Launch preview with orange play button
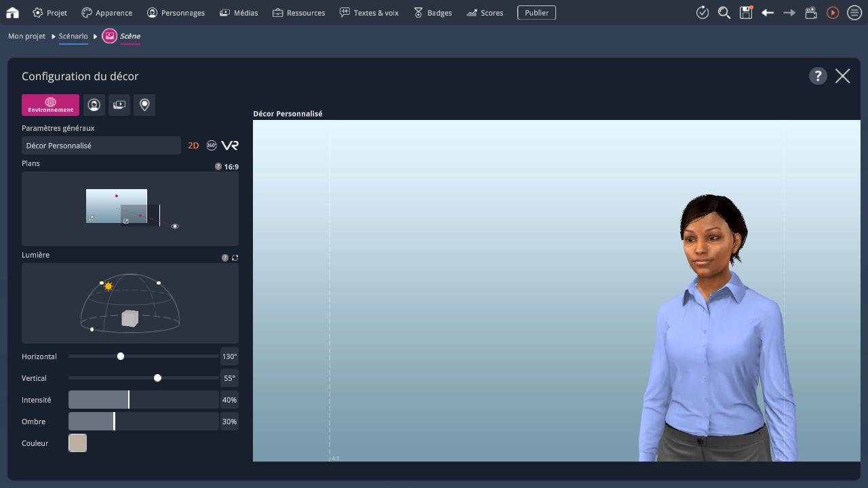Image resolution: width=868 pixels, height=488 pixels. [833, 12]
